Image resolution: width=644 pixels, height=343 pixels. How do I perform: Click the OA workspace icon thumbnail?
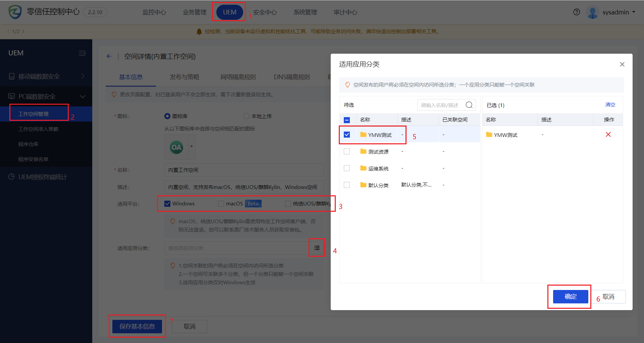[x=176, y=147]
